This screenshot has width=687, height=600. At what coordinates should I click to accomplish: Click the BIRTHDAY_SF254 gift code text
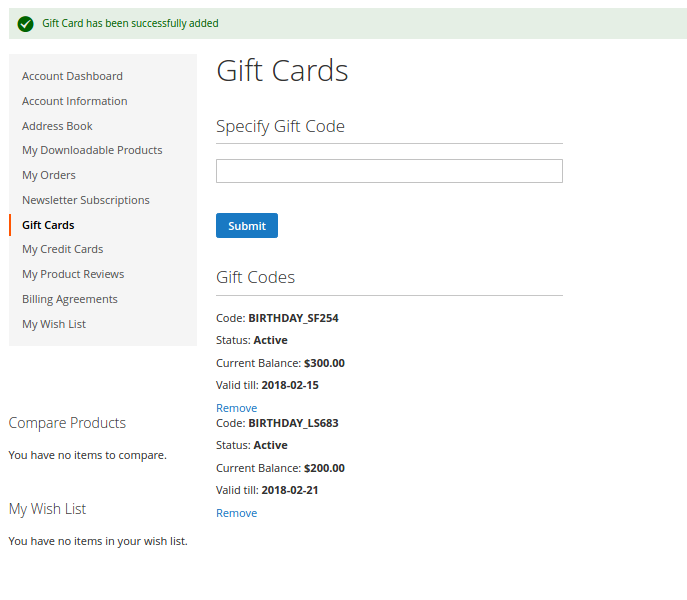[293, 318]
